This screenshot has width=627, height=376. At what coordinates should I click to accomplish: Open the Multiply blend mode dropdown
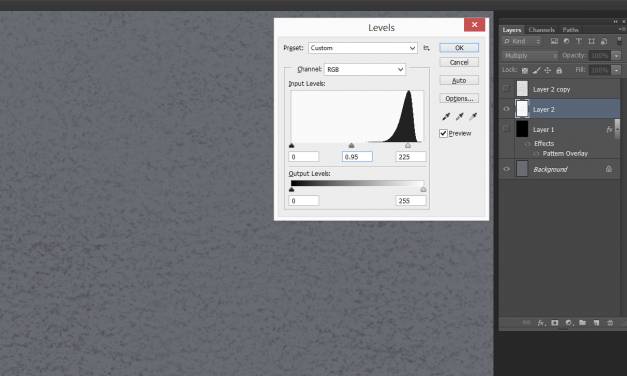click(530, 56)
